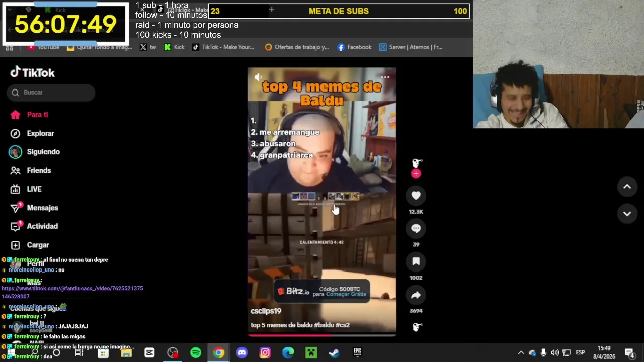This screenshot has width=644, height=362.
Task: Switch the ESP input language
Action: tap(580, 353)
